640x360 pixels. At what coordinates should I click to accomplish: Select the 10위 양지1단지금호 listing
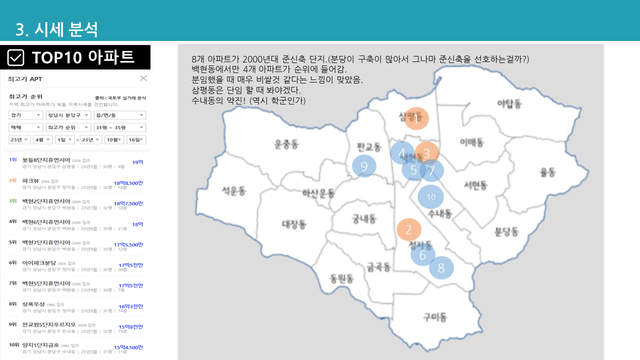coord(76,348)
